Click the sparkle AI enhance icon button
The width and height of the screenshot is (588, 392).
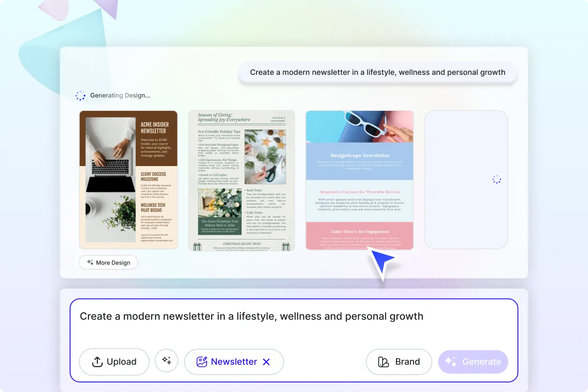coord(167,361)
